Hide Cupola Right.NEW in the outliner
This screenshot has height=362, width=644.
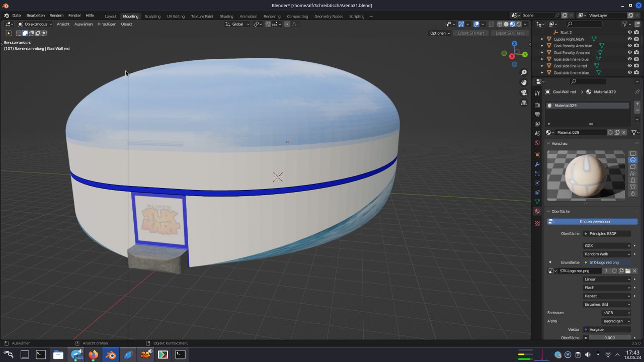(629, 39)
